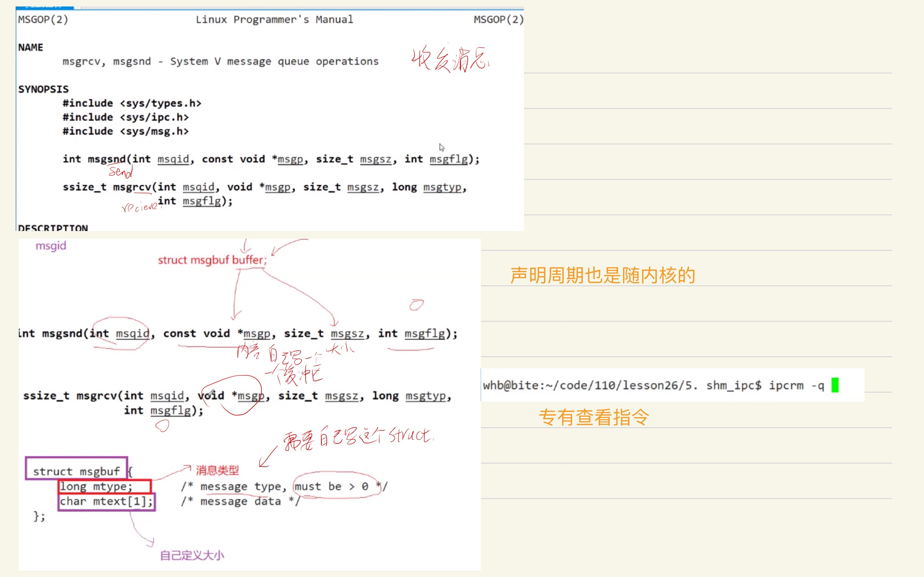Click the small new-tab button beside blue tab

pos(77,7)
